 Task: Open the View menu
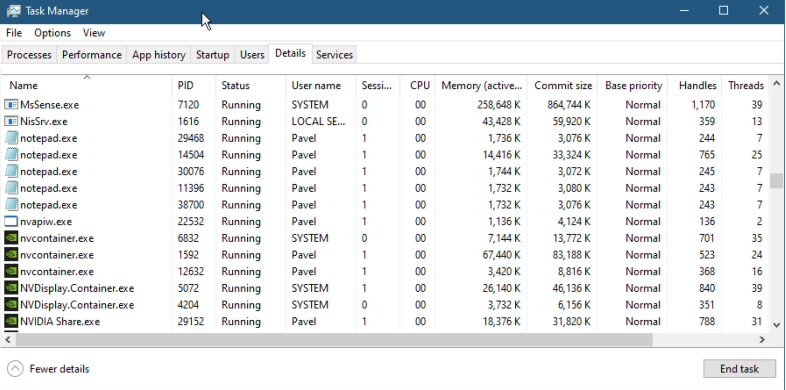[x=94, y=33]
